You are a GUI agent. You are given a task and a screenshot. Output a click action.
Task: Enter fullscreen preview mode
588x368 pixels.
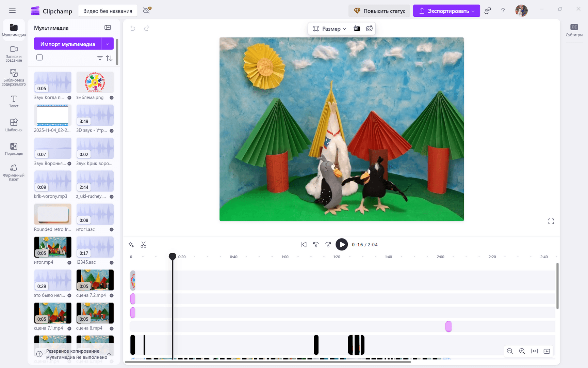[551, 221]
